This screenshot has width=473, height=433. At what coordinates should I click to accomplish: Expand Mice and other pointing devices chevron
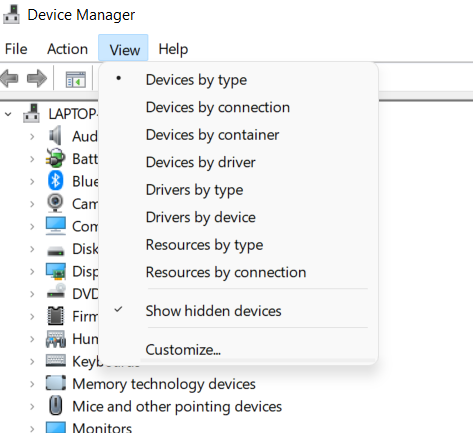tap(32, 407)
